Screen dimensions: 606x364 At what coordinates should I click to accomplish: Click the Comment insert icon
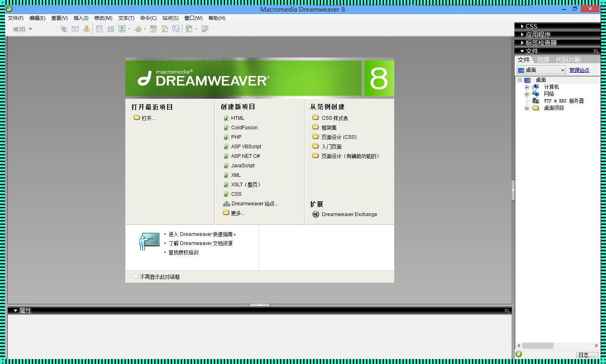point(176,29)
